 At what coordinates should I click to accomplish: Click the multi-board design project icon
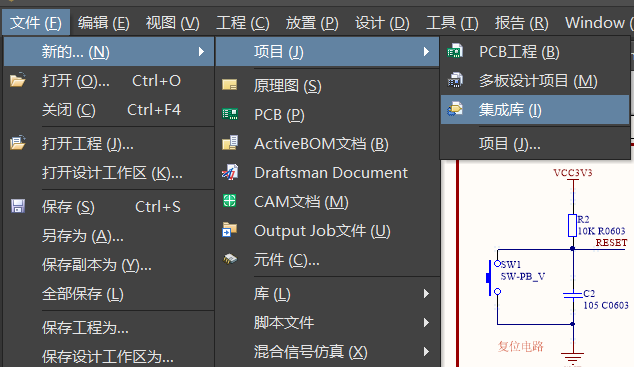coord(455,80)
